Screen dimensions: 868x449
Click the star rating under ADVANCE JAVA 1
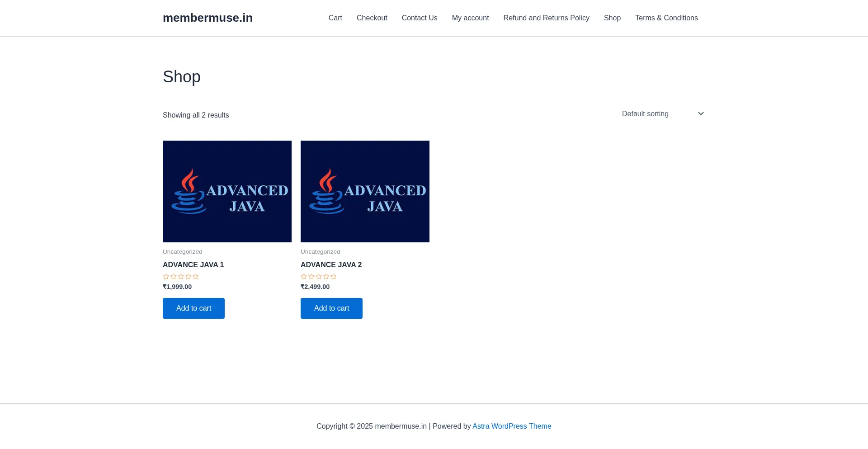click(180, 276)
